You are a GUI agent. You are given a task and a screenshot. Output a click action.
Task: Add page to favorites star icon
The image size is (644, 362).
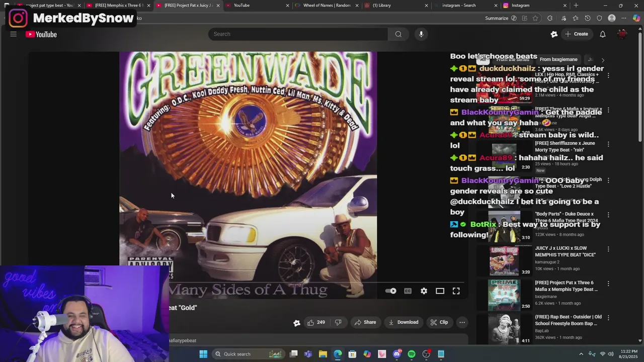click(535, 18)
